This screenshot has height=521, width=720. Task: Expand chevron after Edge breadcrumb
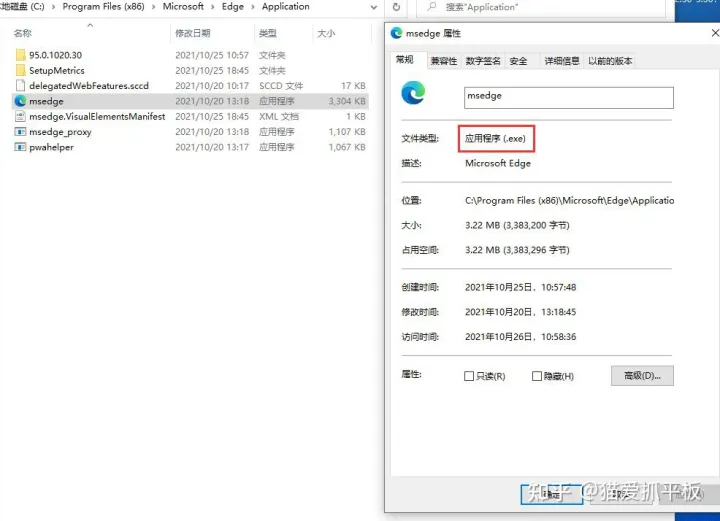coord(253,7)
